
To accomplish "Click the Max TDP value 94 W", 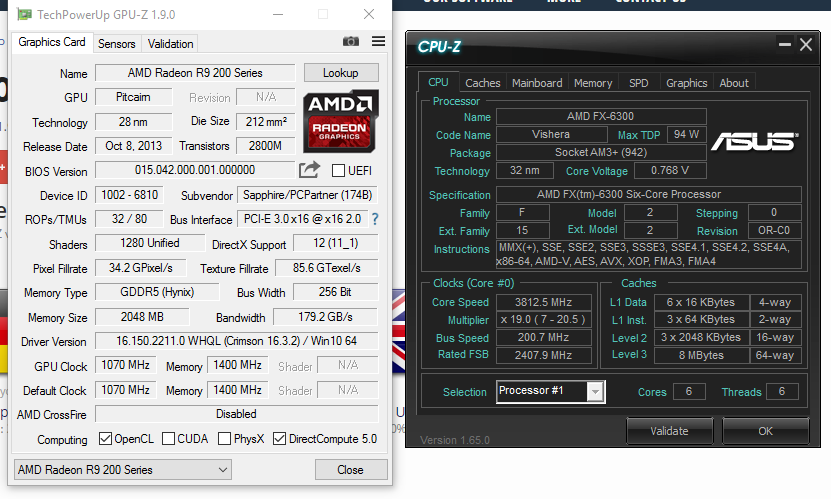I will [x=686, y=134].
